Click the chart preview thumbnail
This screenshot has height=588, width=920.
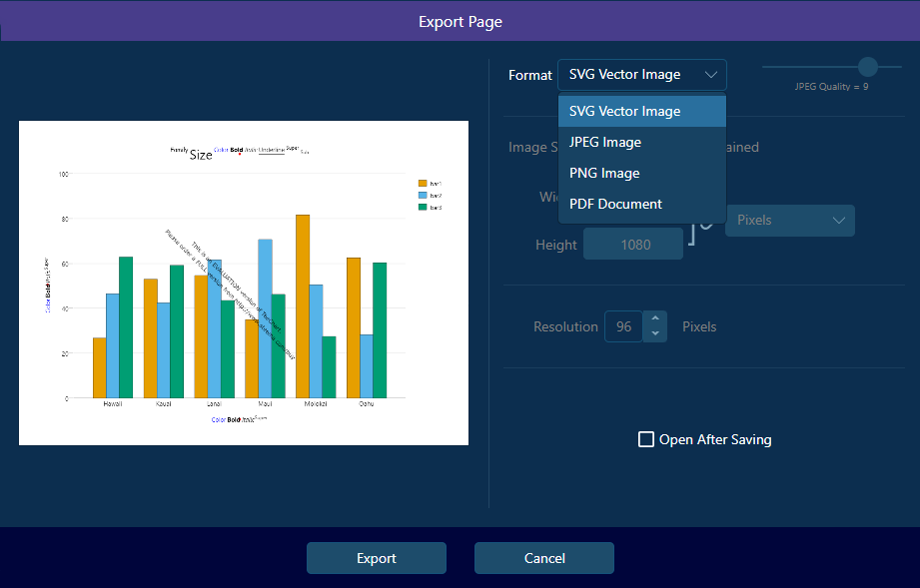[244, 284]
